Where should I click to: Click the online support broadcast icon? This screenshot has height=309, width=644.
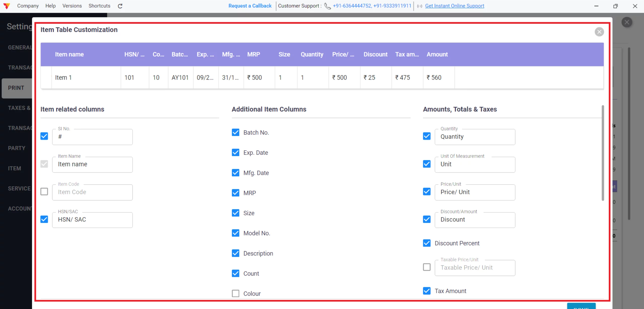point(419,6)
